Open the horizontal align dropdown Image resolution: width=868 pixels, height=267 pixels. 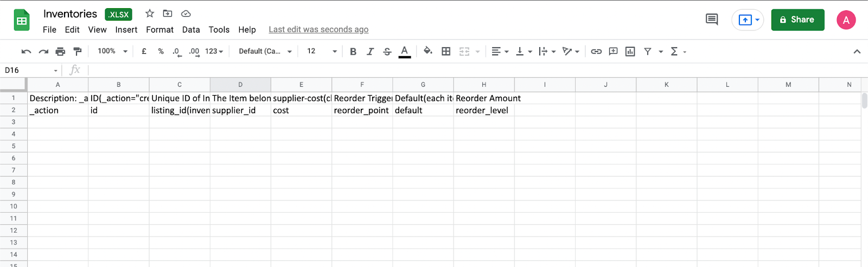point(500,52)
